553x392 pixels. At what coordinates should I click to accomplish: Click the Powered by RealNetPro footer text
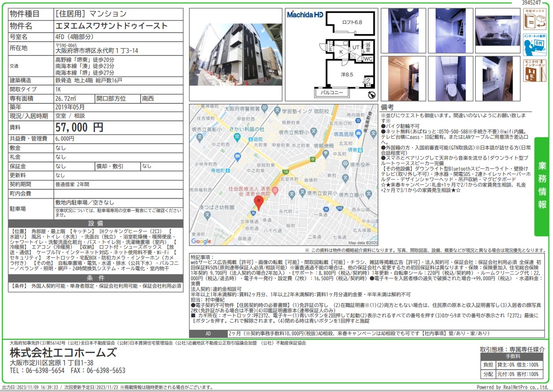point(512,388)
